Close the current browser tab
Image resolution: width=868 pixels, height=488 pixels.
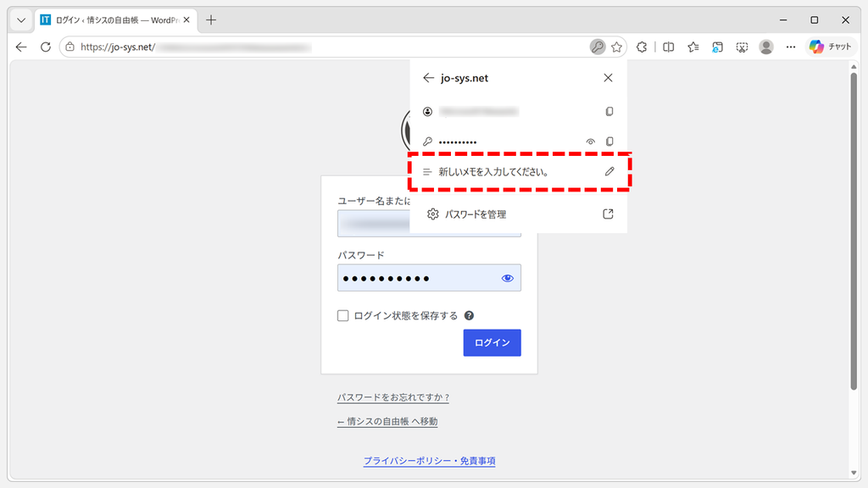pos(186,20)
